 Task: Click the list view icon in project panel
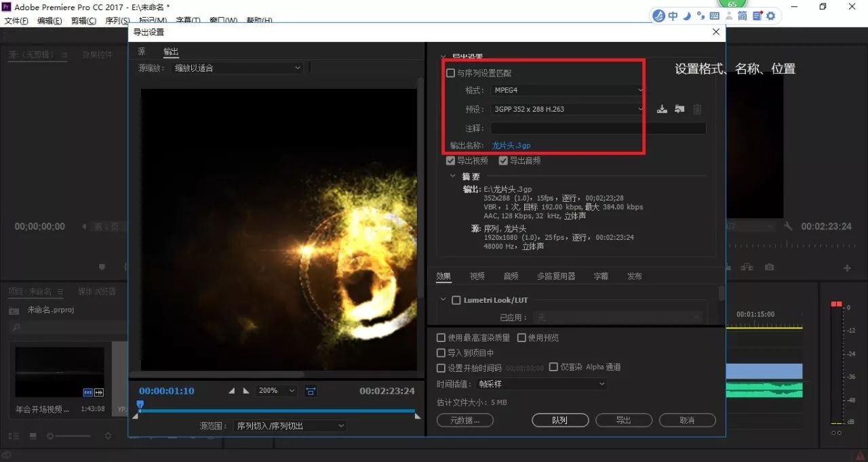14,436
